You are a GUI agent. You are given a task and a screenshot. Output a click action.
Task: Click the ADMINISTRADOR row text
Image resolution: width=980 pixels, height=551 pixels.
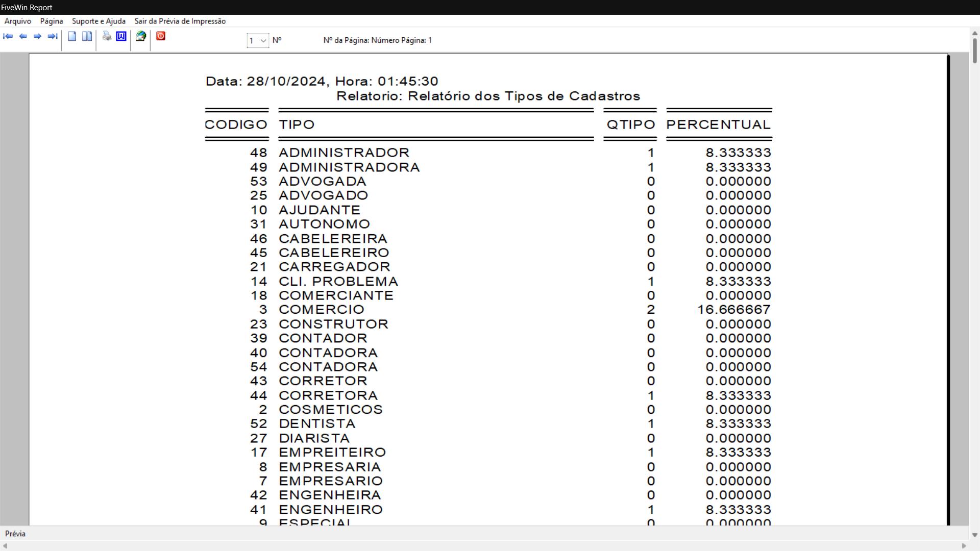click(x=344, y=153)
